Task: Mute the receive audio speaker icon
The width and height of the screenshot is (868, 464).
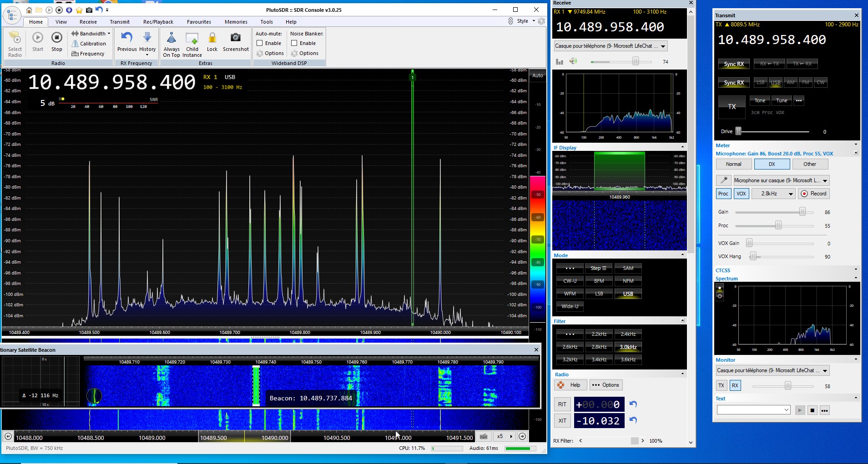Action: 573,61
